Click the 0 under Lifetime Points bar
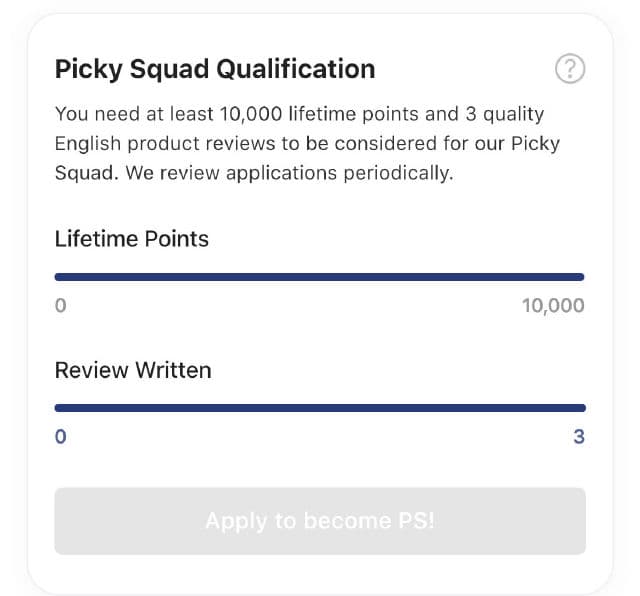 tap(61, 306)
